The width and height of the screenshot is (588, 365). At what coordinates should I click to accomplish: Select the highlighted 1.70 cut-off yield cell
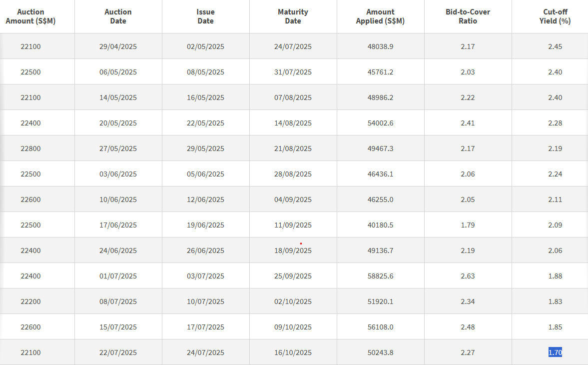[555, 352]
